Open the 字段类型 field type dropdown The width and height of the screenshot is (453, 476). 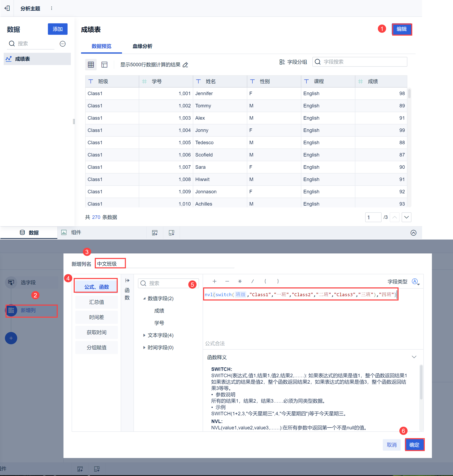[415, 281]
